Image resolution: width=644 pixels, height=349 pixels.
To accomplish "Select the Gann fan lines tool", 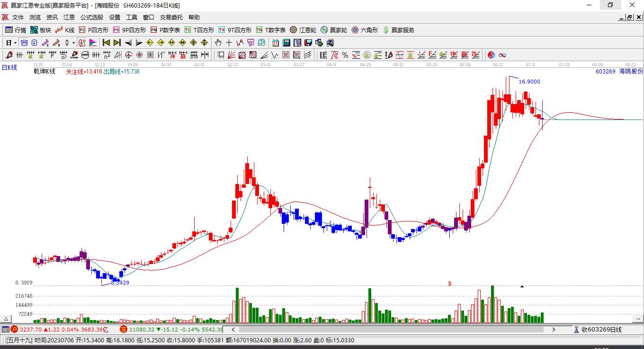I will [232, 55].
